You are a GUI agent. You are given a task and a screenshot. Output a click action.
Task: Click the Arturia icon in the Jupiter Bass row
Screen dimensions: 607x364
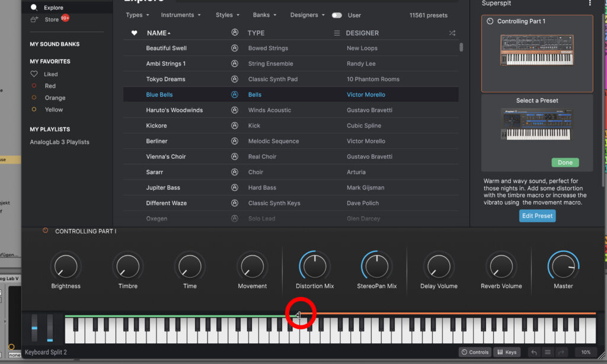235,187
